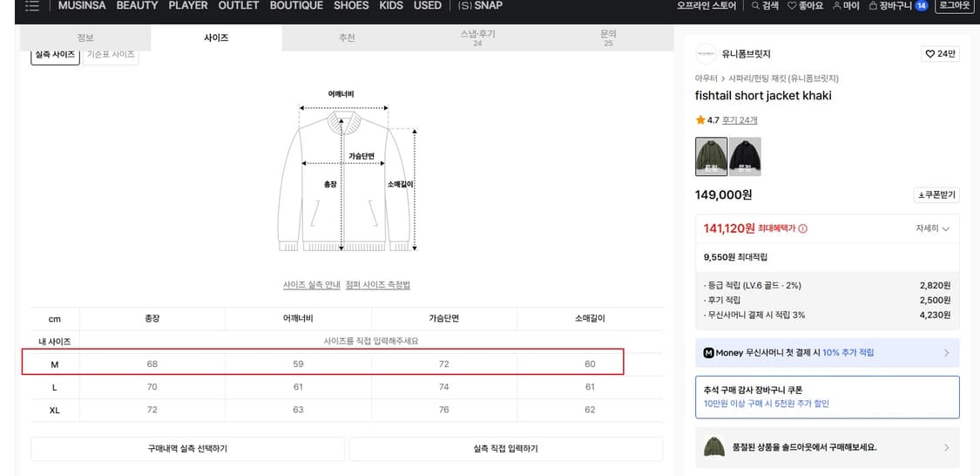Click the info icon beside 최대혜택가
This screenshot has height=476, width=980.
[x=802, y=228]
